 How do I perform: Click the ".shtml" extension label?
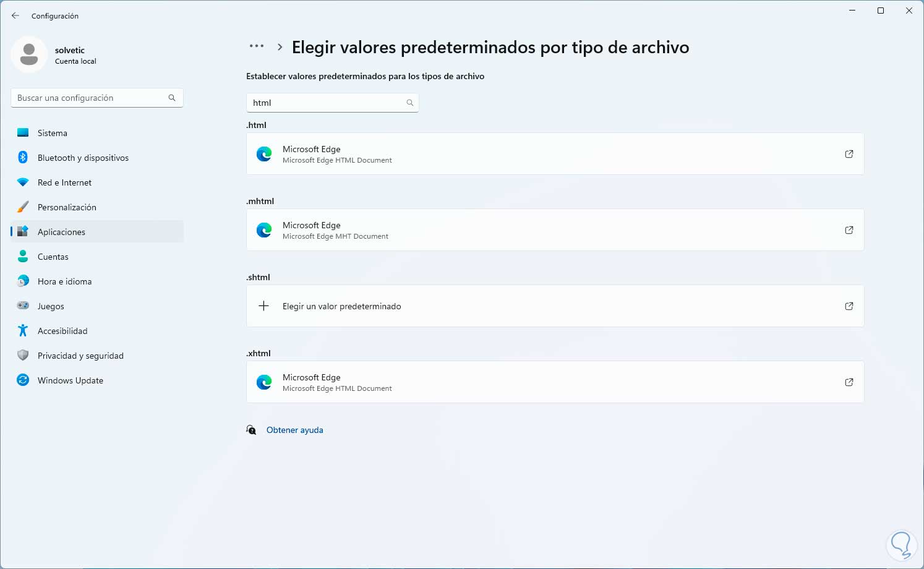258,277
